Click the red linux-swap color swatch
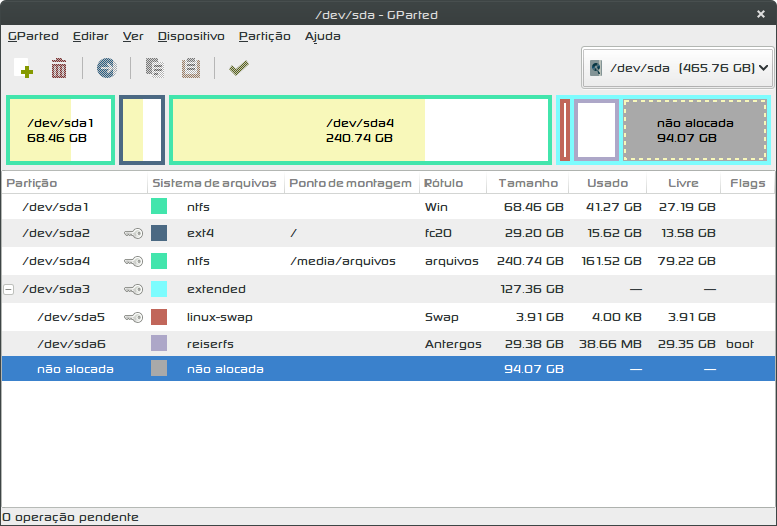The height and width of the screenshot is (526, 777). tap(159, 317)
